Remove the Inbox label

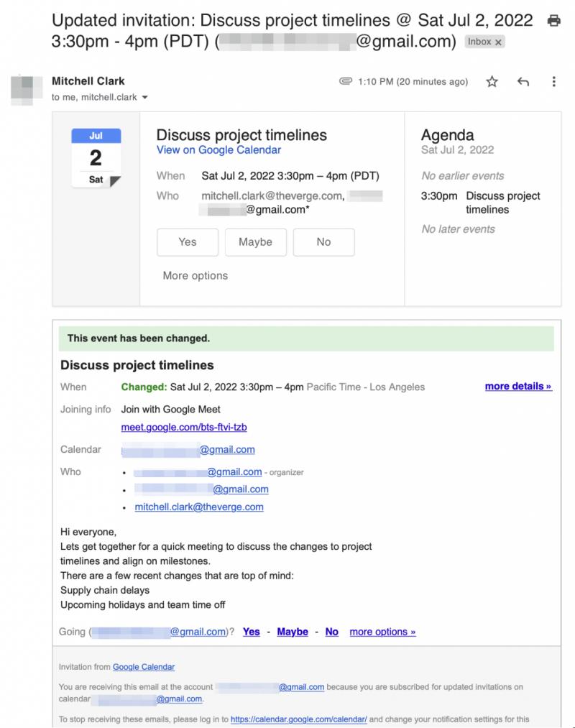click(x=500, y=42)
